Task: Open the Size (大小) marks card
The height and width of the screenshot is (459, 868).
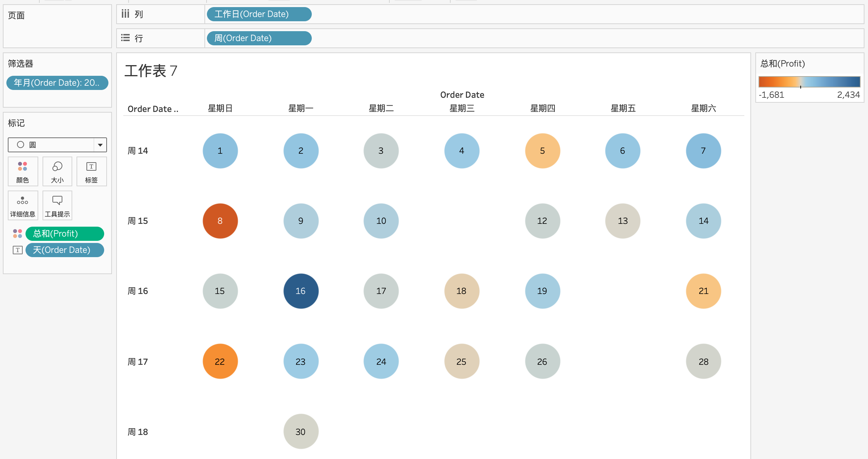Action: coord(57,171)
